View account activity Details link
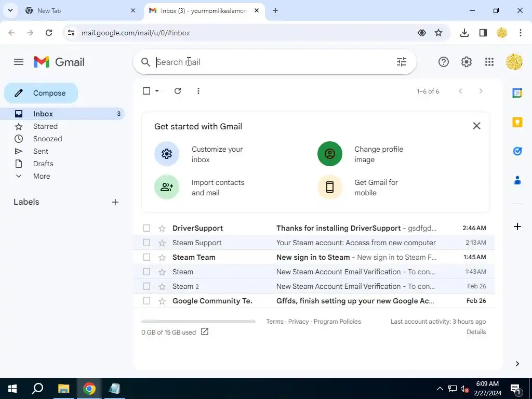532x399 pixels. point(476,332)
